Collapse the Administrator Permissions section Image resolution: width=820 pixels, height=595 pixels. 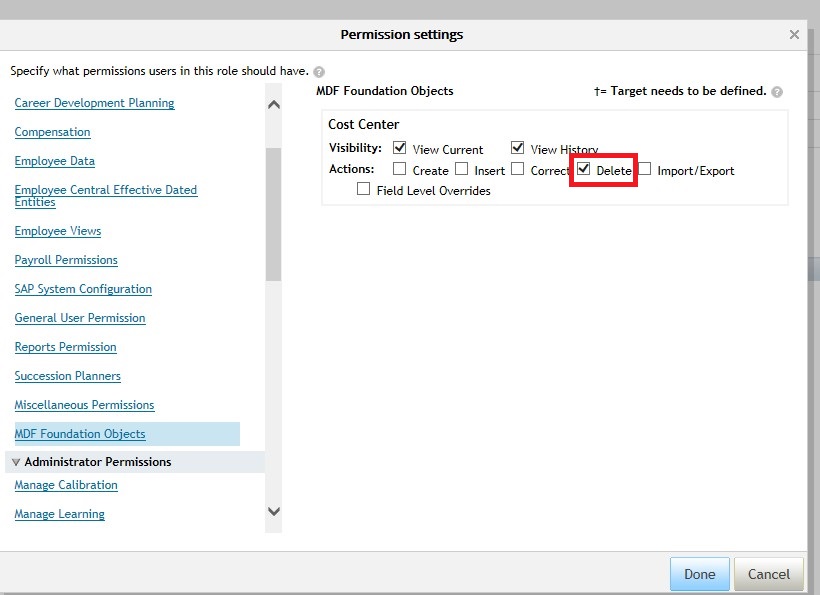(x=16, y=462)
